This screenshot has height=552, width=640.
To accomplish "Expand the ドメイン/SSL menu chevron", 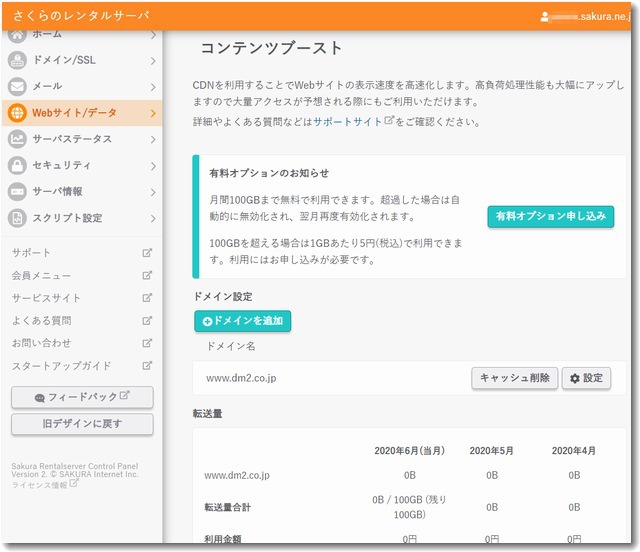I will (x=152, y=61).
